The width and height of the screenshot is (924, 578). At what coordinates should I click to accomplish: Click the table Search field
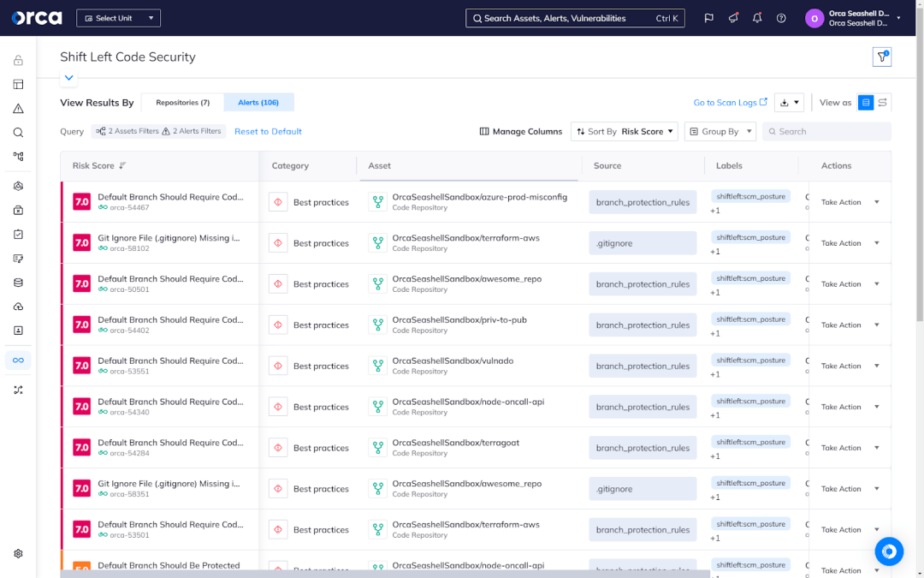coord(826,132)
